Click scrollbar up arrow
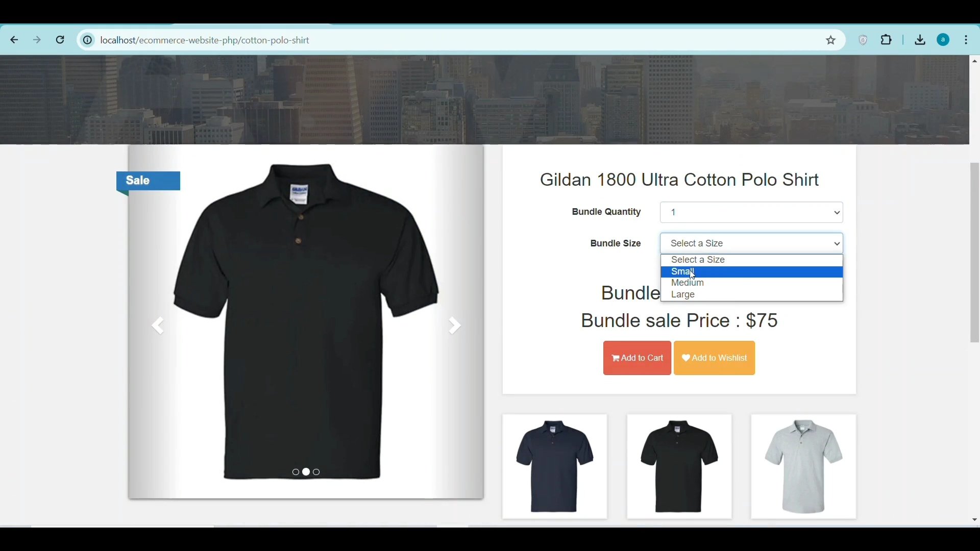 974,61
